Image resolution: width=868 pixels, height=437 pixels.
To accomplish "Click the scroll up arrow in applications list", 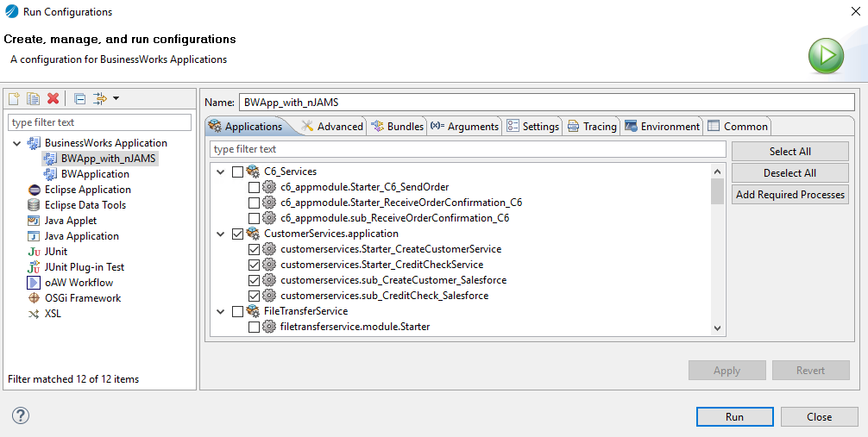I will (x=717, y=172).
